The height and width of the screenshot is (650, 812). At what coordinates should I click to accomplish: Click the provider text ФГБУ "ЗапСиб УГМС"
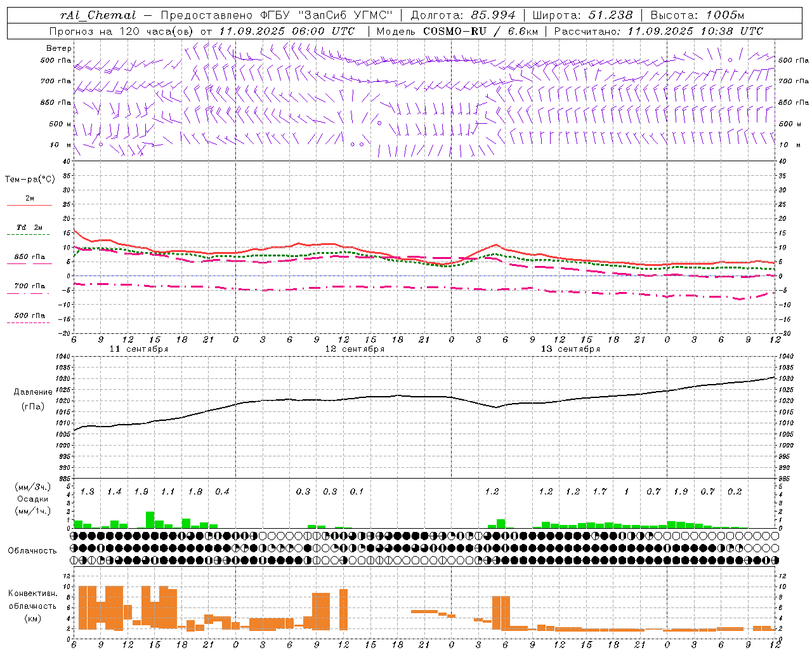[x=327, y=15]
